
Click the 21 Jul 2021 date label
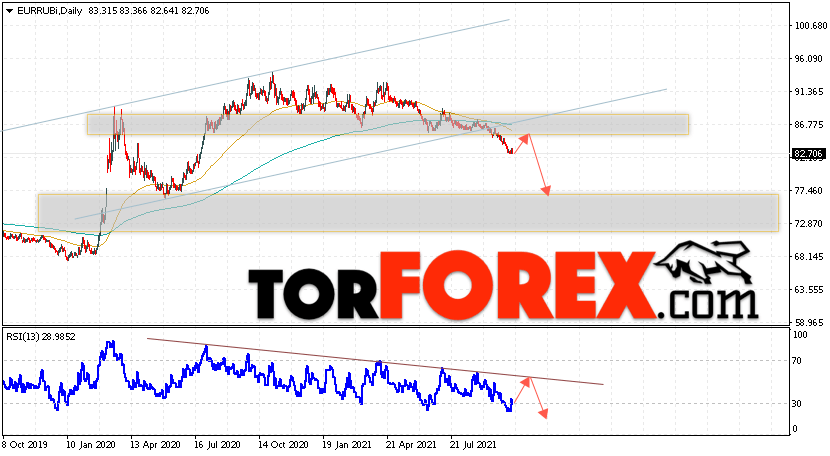[474, 445]
